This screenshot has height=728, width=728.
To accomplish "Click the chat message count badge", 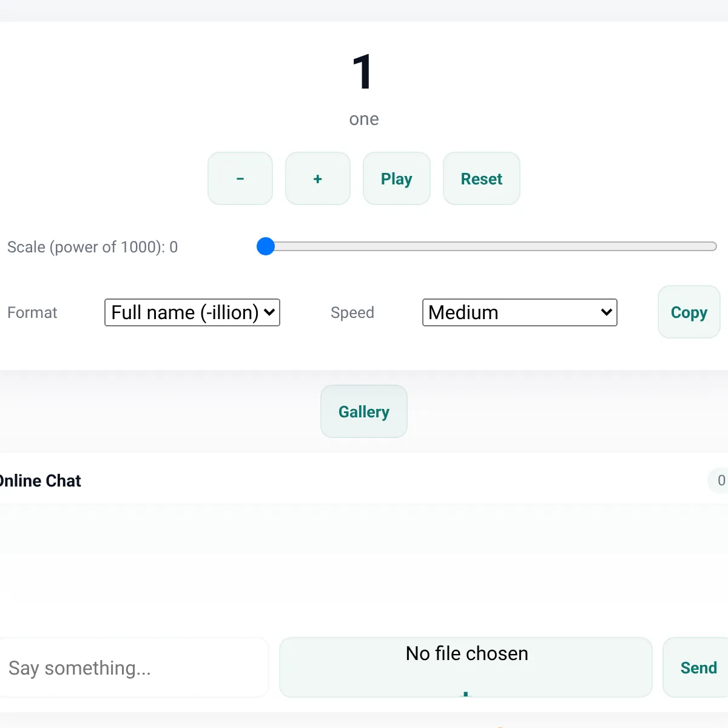I will 720,480.
